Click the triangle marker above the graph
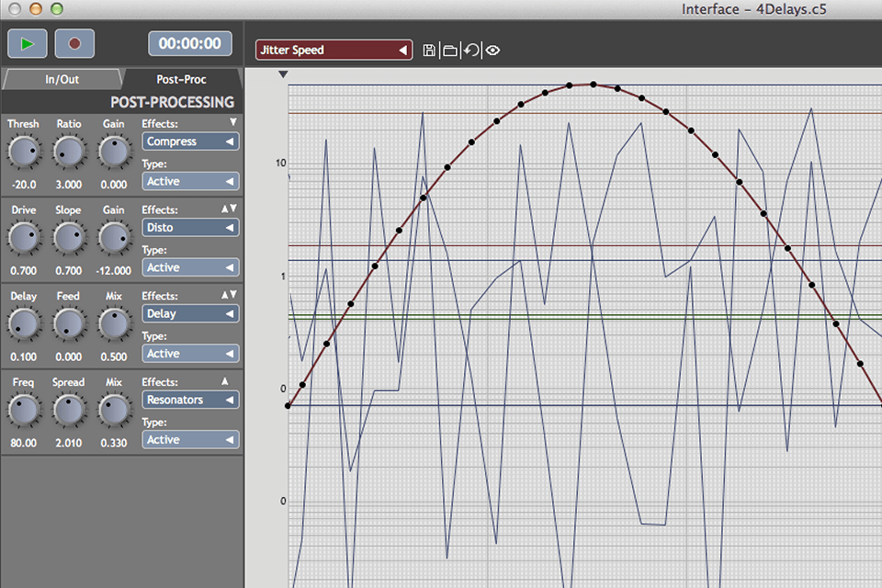 (x=284, y=74)
